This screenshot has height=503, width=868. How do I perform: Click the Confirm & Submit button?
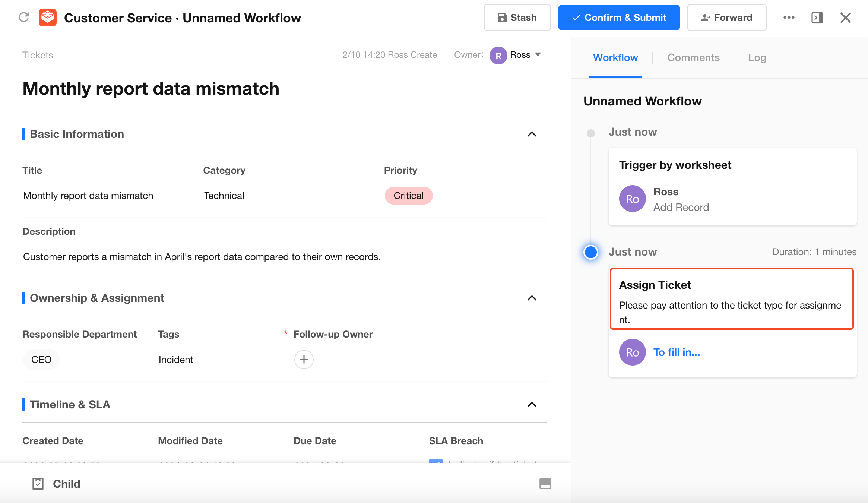tap(619, 18)
